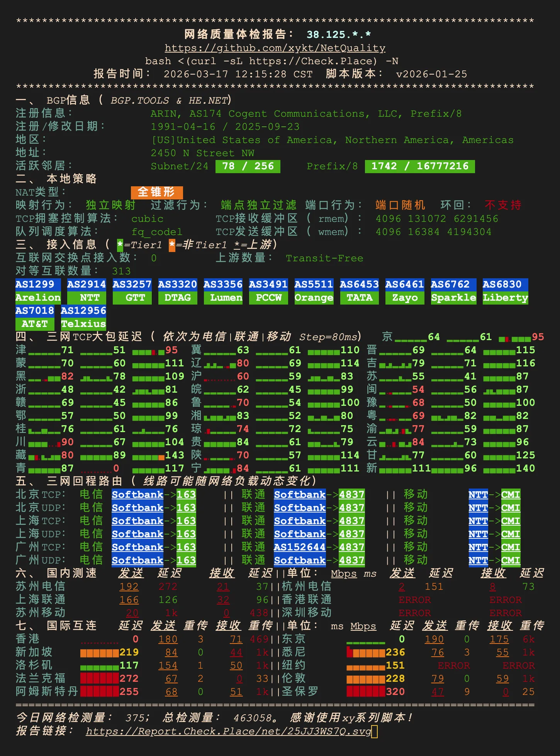This screenshot has width=560, height=756.
Task: Click Softbank in the 北京TCP 电信 route
Action: click(137, 495)
